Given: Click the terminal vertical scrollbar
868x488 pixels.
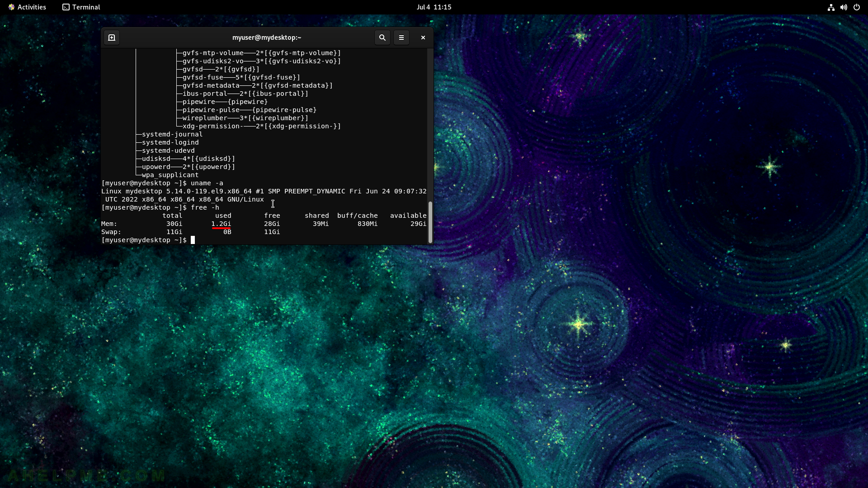Looking at the screenshot, I should [430, 222].
